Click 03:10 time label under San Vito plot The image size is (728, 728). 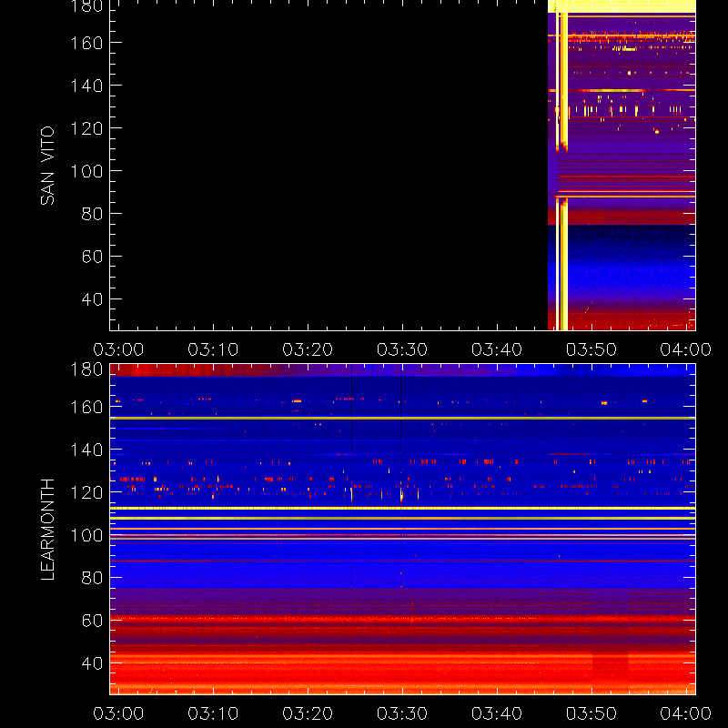(x=213, y=349)
